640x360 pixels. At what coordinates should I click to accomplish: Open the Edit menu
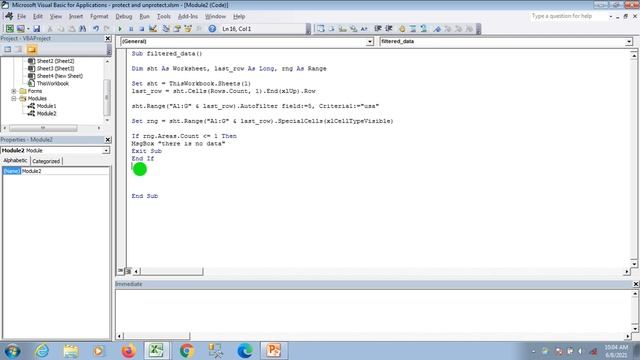[38, 16]
